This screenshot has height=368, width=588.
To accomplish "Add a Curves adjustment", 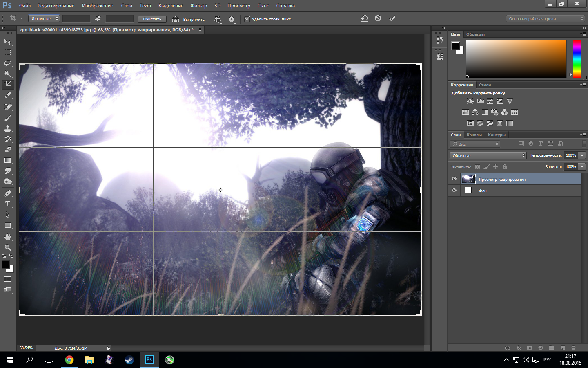I will tap(490, 101).
